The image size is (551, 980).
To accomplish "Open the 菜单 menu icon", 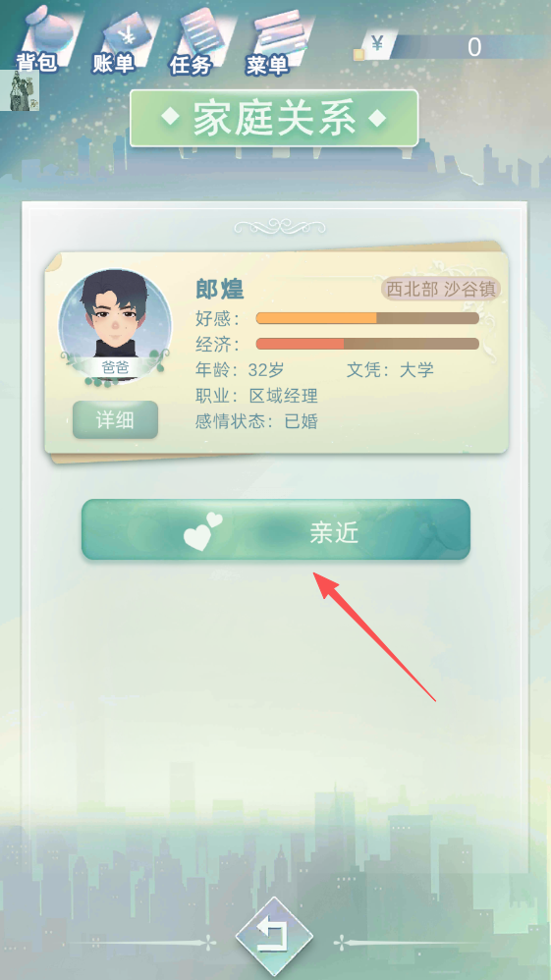I will (x=275, y=40).
